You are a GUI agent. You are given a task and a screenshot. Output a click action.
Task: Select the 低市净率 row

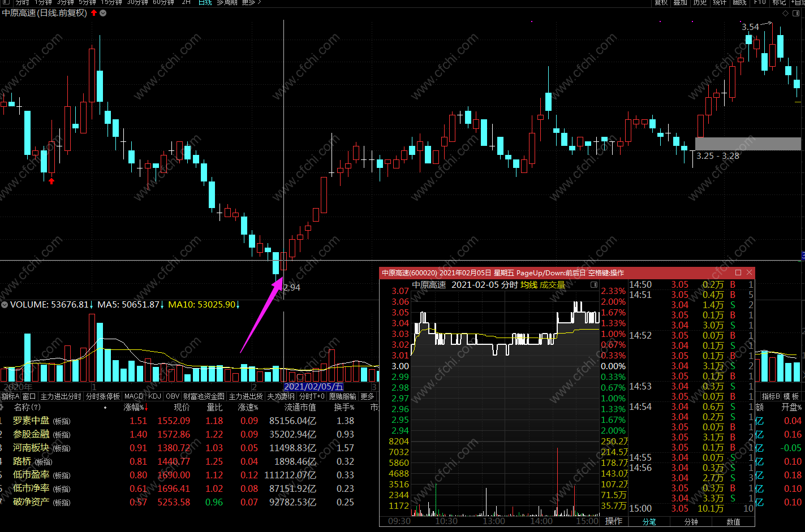click(x=189, y=488)
